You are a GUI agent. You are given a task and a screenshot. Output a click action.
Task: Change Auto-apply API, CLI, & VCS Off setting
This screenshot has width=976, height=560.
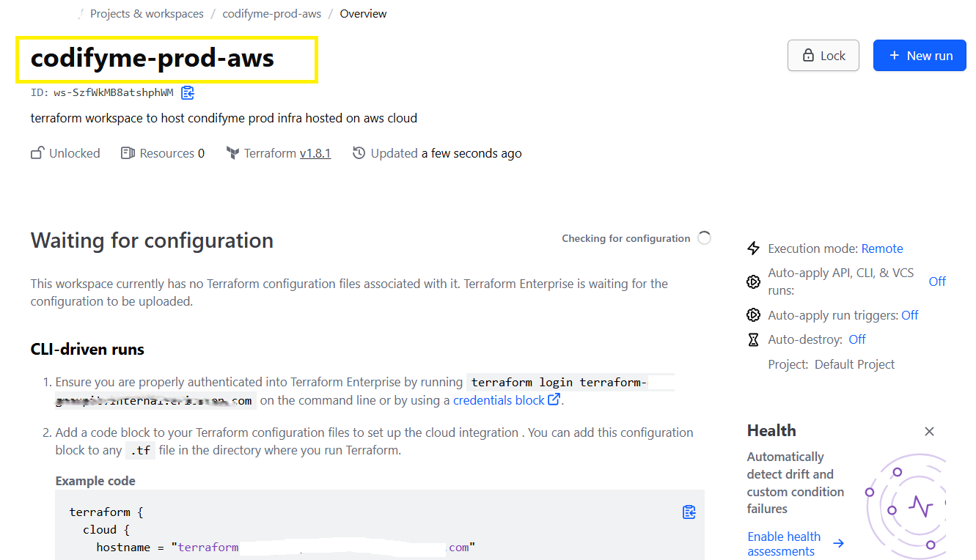point(937,281)
